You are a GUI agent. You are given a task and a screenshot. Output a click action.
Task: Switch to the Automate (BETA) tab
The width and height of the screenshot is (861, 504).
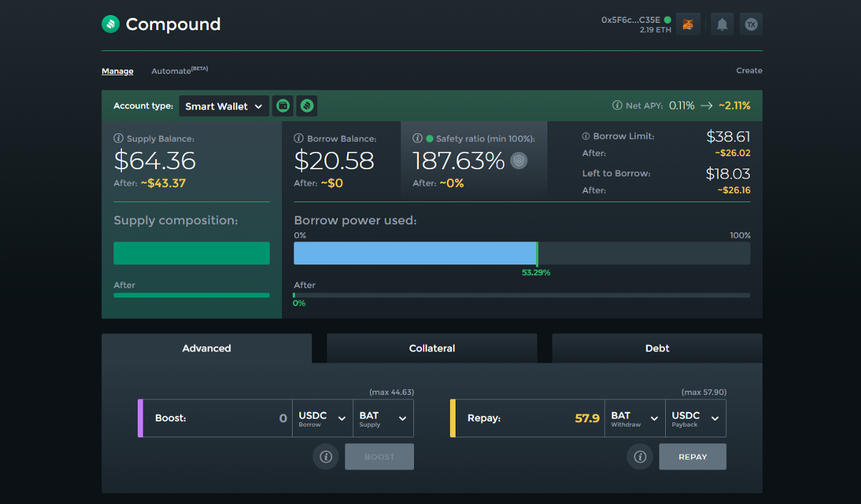pos(179,70)
